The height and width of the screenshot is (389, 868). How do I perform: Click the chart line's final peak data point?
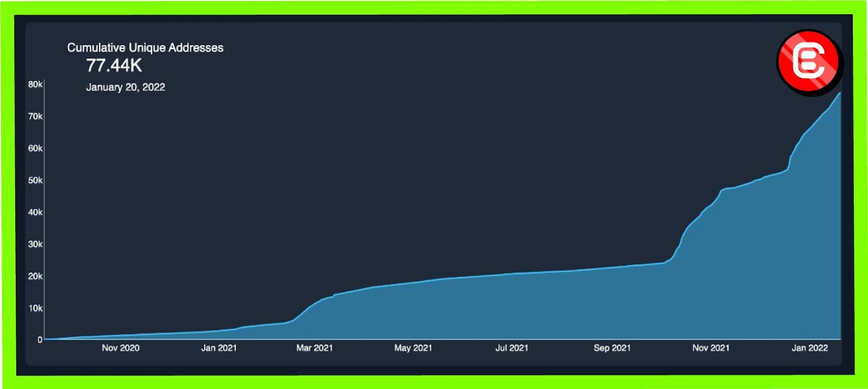point(840,93)
